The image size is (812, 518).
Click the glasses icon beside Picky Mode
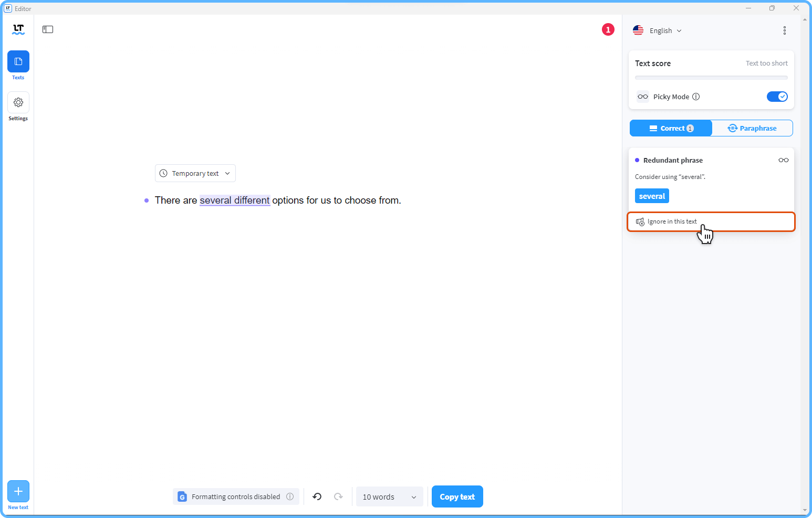pyautogui.click(x=643, y=97)
